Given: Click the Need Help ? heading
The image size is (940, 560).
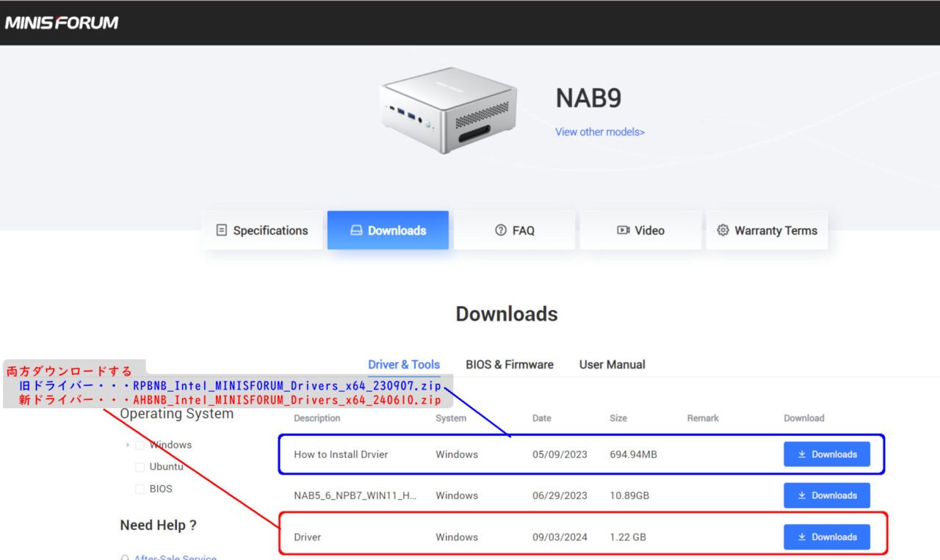Looking at the screenshot, I should click(x=158, y=526).
